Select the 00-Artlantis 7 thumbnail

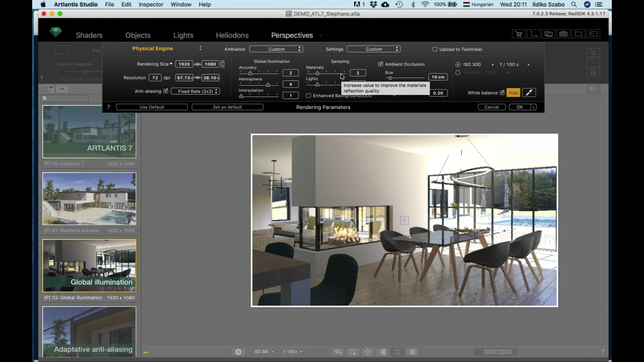(89, 132)
